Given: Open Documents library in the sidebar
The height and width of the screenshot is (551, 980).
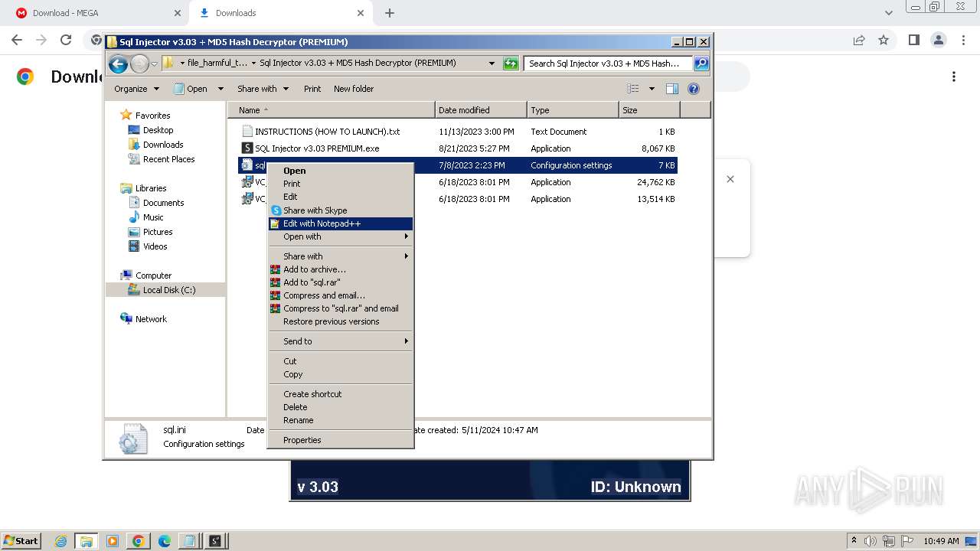Looking at the screenshot, I should pos(163,203).
